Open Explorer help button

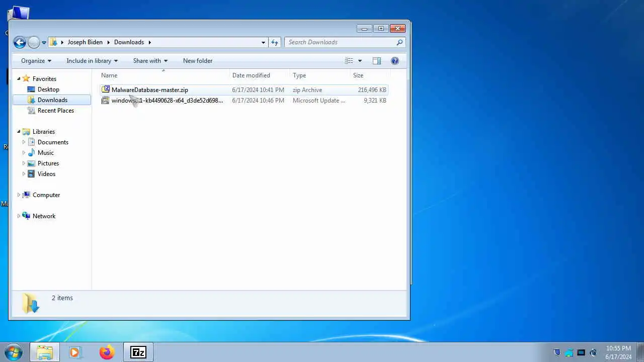click(395, 61)
